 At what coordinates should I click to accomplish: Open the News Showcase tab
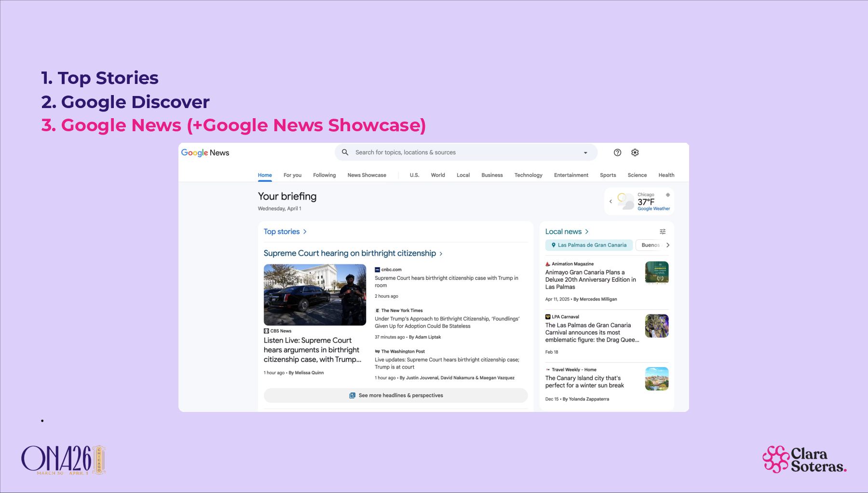pos(367,175)
